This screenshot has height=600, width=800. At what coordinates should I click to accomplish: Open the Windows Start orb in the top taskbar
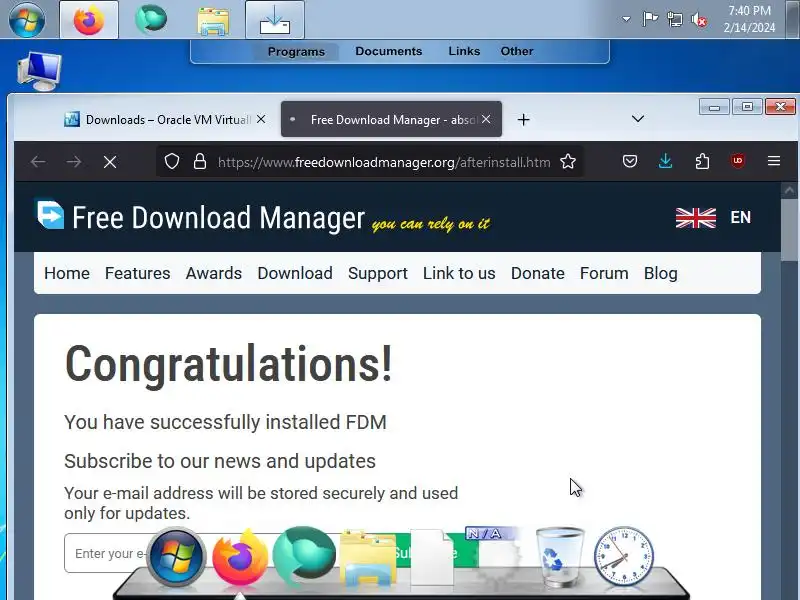[x=27, y=20]
